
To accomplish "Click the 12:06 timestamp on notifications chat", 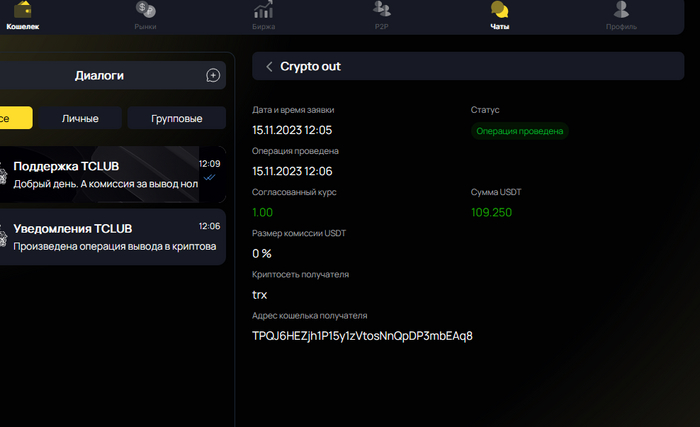I will (x=209, y=226).
